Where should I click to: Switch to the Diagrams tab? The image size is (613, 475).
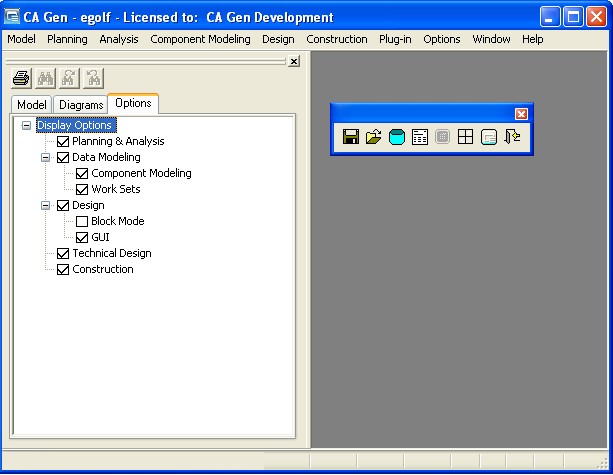click(x=81, y=105)
